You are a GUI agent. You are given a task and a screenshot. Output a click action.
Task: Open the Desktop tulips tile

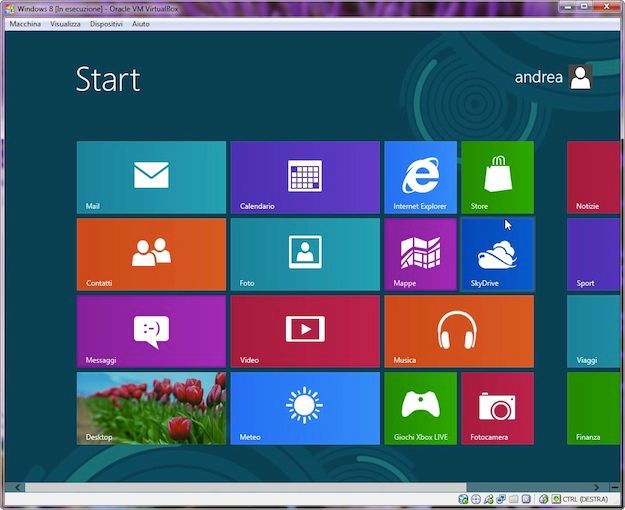(x=151, y=408)
